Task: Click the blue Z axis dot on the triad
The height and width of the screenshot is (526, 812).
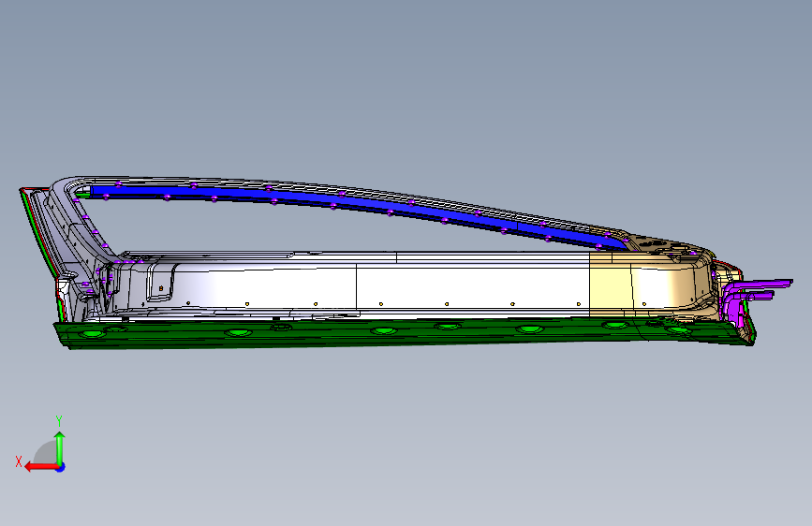Action: [x=61, y=467]
